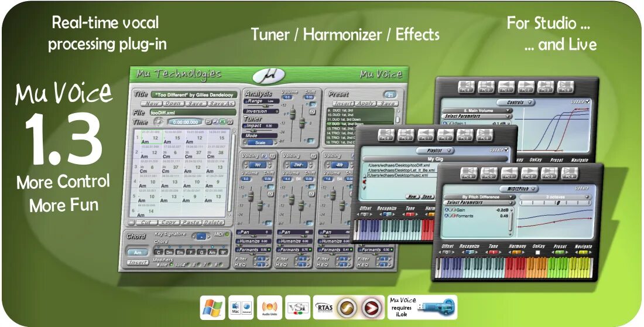Open the 1st voicing selector
The width and height of the screenshot is (644, 327).
258,164
